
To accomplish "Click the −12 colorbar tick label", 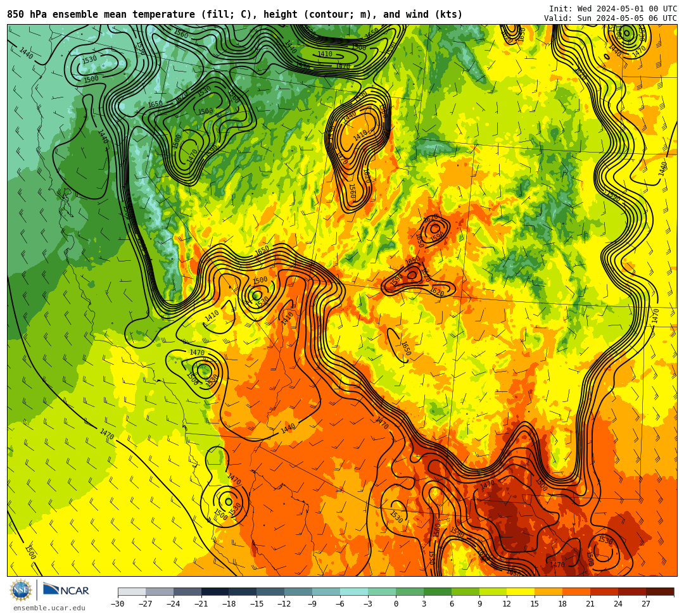I will point(284,604).
